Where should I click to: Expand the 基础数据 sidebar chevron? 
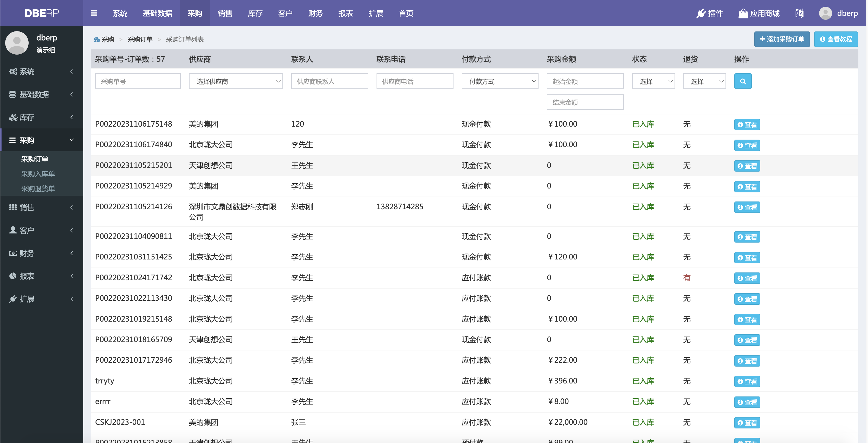coord(72,94)
